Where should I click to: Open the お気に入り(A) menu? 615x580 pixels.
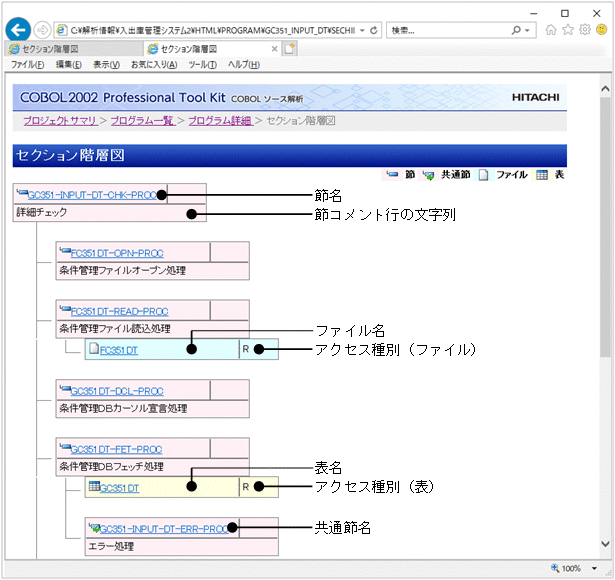tap(154, 65)
